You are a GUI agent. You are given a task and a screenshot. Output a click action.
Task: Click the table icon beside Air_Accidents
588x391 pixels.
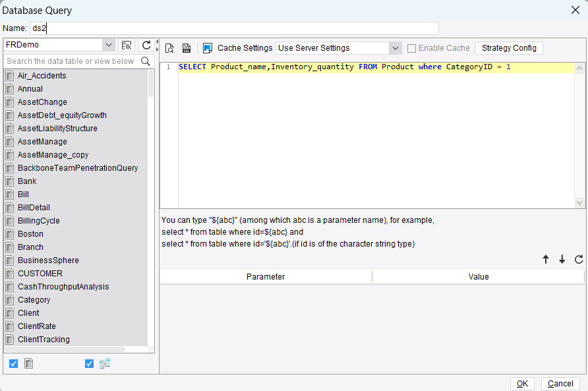click(10, 76)
